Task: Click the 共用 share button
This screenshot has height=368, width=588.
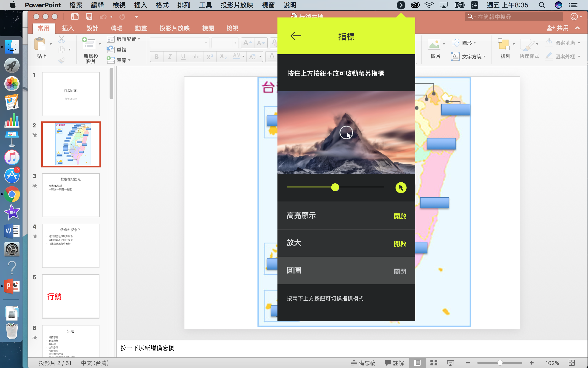Action: (x=558, y=28)
